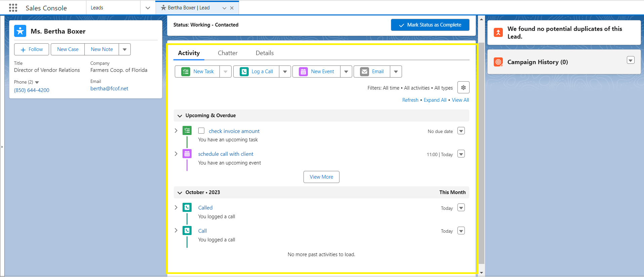Open actions menu for schedule call event

461,154
